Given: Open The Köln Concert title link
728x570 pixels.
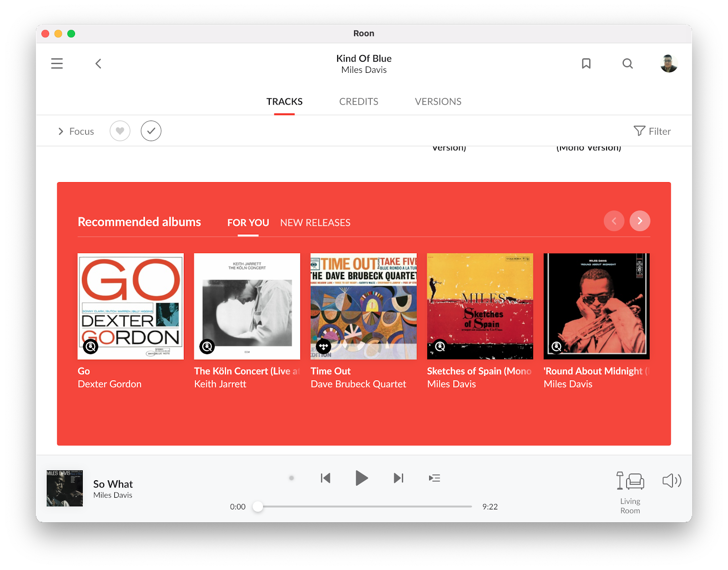Looking at the screenshot, I should [247, 371].
